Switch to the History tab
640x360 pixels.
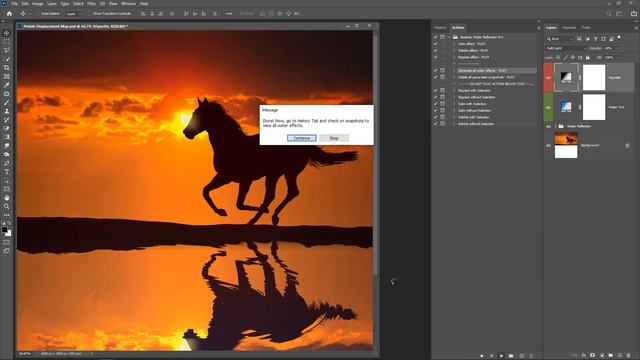[x=440, y=28]
